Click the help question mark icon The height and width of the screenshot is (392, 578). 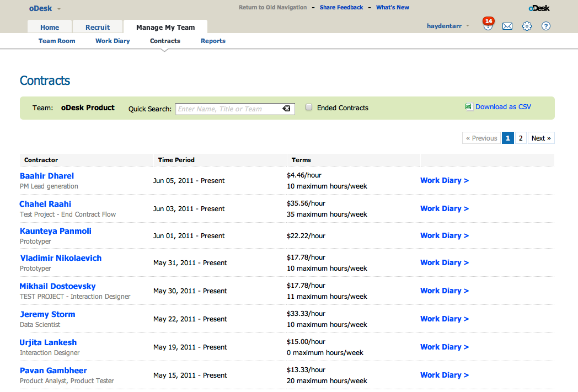click(x=546, y=26)
